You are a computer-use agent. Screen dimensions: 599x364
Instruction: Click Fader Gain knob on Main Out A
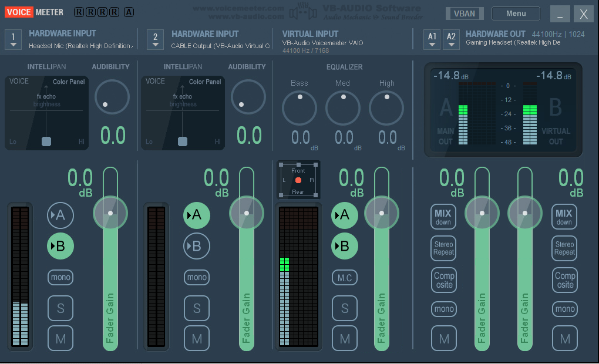pos(482,213)
